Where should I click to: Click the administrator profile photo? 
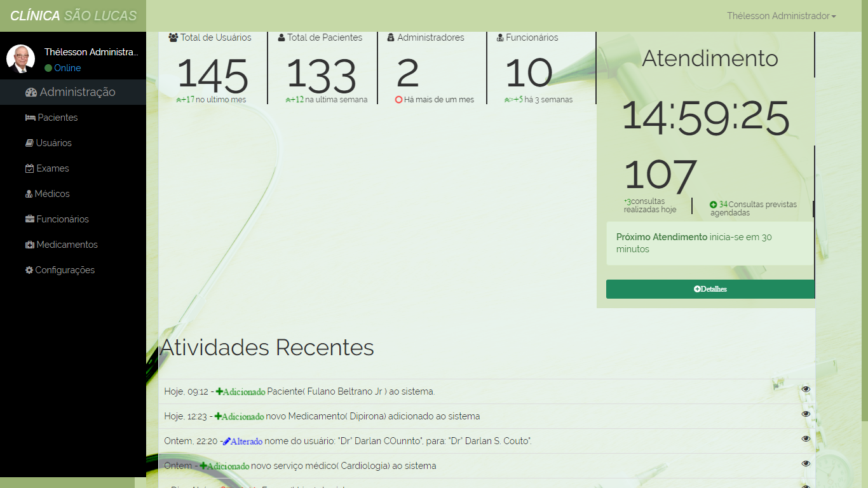click(21, 59)
